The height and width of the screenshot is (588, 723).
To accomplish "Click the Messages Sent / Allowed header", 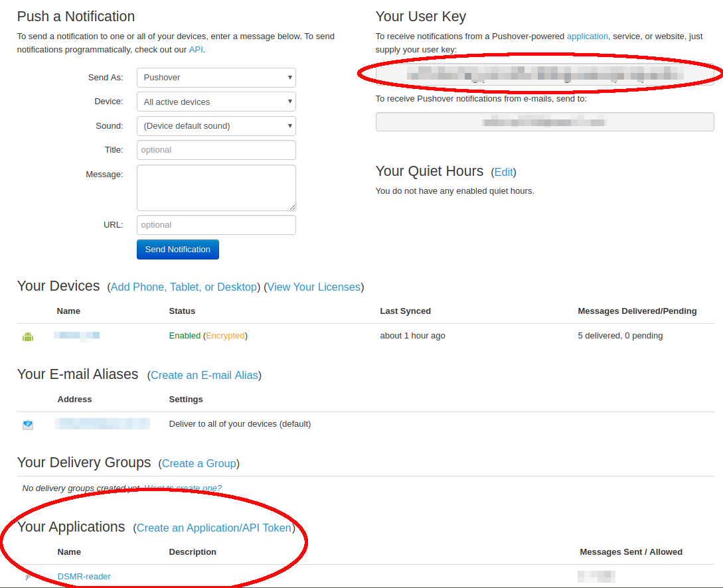I will (x=631, y=552).
